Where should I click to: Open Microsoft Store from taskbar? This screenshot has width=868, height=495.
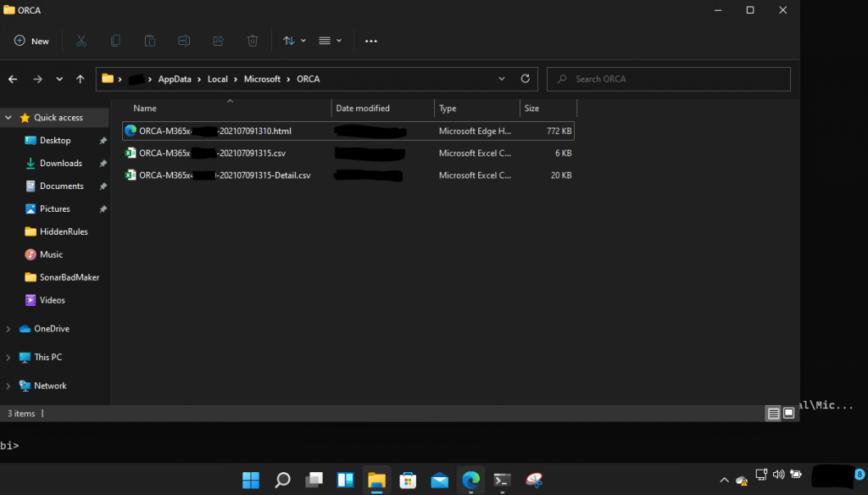tap(408, 480)
